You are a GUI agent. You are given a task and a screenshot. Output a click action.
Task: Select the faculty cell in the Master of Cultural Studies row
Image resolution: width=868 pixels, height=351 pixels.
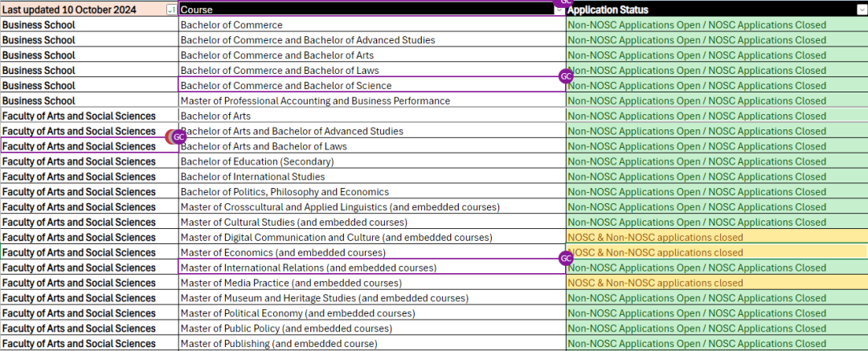[89, 222]
